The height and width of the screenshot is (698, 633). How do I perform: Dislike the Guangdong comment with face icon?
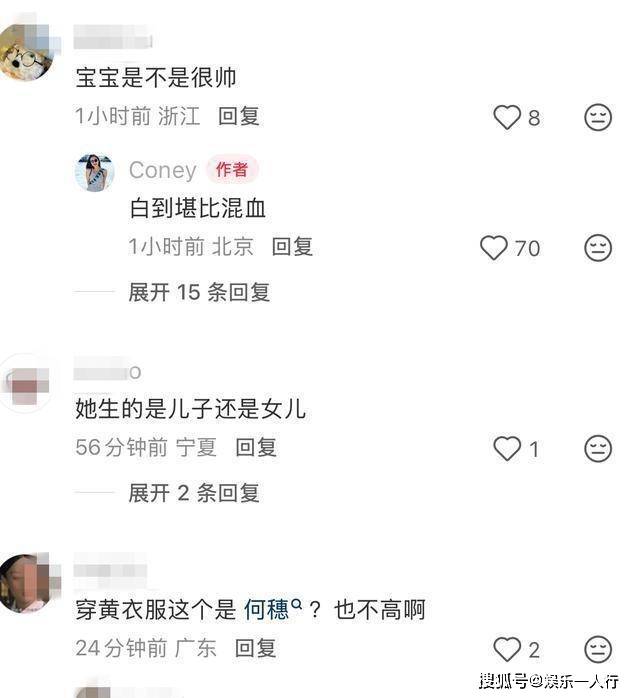[x=598, y=649]
